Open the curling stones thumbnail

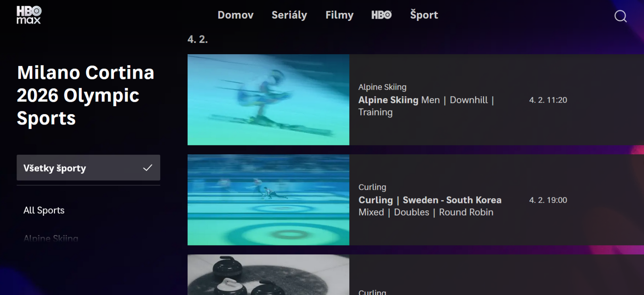268,275
